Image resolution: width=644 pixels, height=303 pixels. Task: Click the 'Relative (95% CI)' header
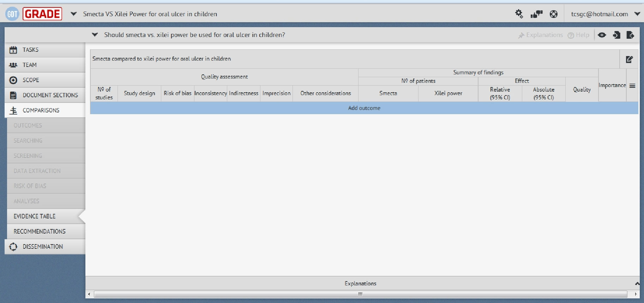500,93
